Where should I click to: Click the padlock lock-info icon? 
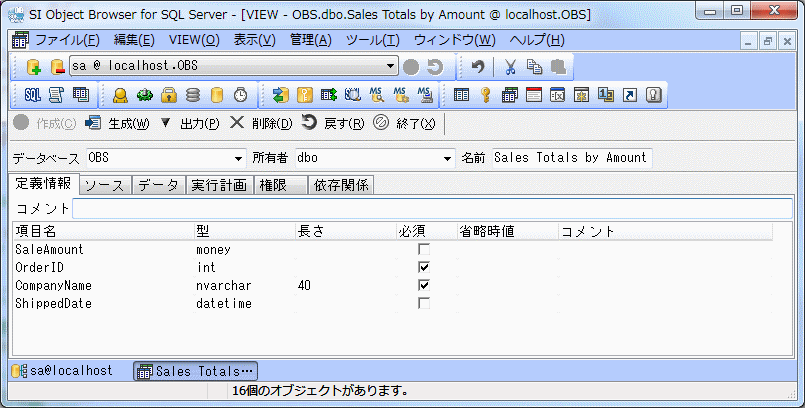click(x=169, y=95)
